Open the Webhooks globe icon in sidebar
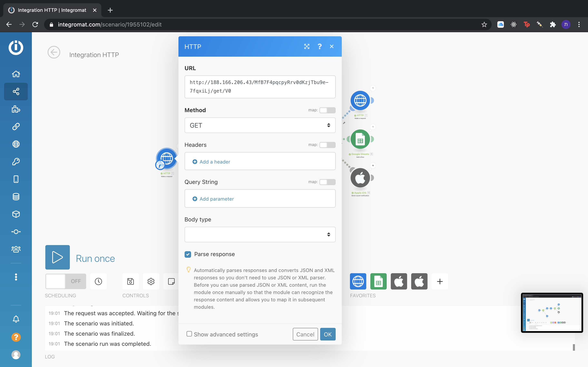The image size is (588, 367). tap(16, 144)
